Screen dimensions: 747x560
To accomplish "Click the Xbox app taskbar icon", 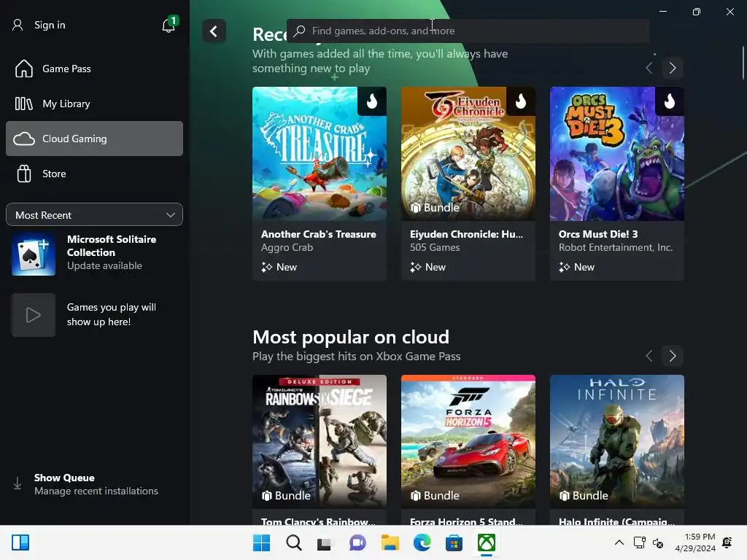I will pos(487,542).
